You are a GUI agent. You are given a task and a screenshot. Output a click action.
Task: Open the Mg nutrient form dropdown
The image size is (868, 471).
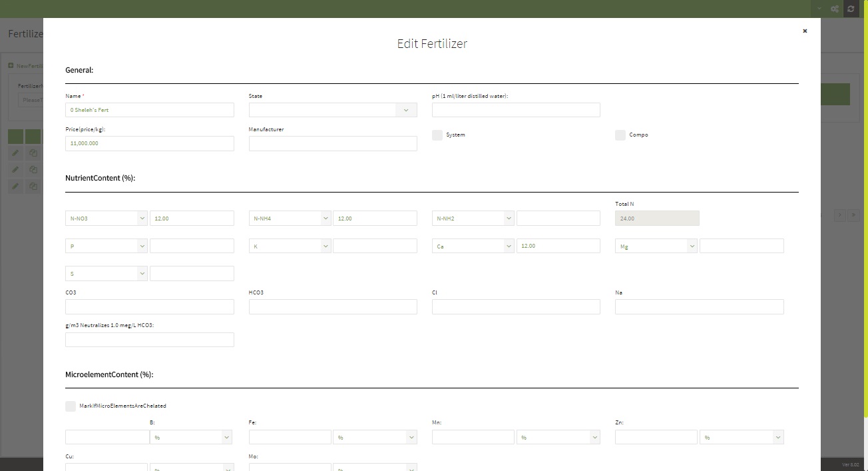click(x=656, y=246)
